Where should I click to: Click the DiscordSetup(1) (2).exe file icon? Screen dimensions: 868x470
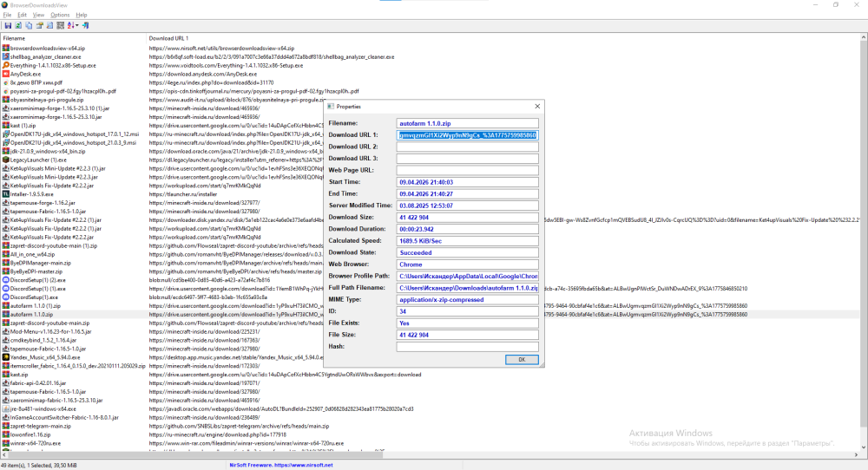pos(5,280)
